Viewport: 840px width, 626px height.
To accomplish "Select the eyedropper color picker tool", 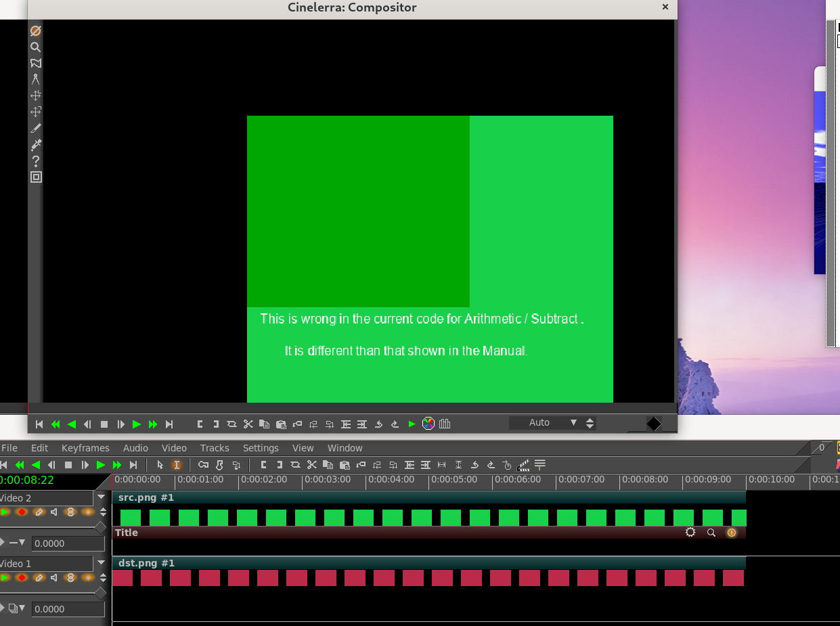I will (36, 144).
